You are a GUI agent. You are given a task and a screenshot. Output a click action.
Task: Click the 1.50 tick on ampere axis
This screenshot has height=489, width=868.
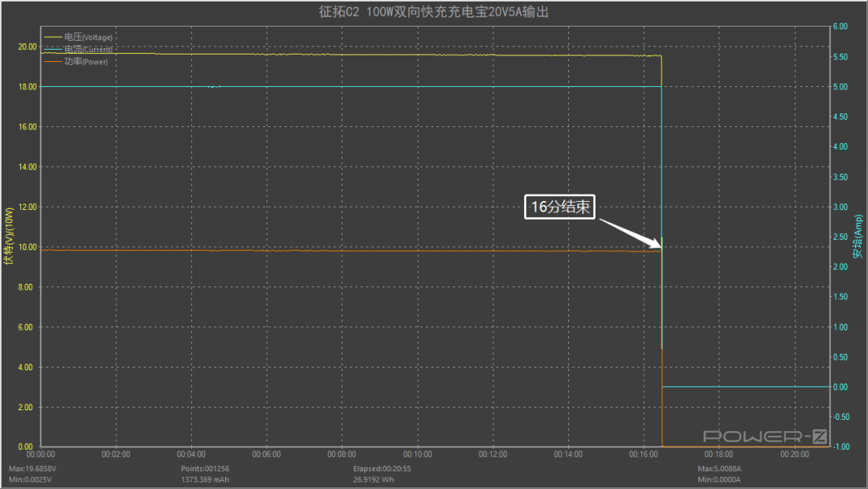(841, 297)
